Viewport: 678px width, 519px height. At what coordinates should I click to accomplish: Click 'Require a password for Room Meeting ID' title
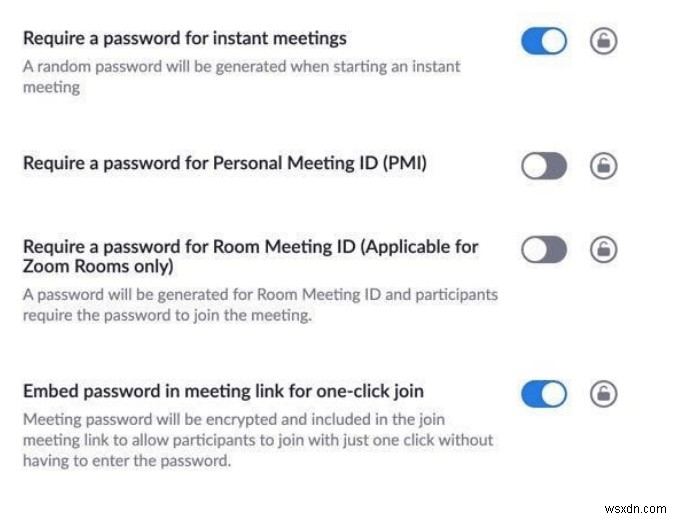tap(250, 246)
